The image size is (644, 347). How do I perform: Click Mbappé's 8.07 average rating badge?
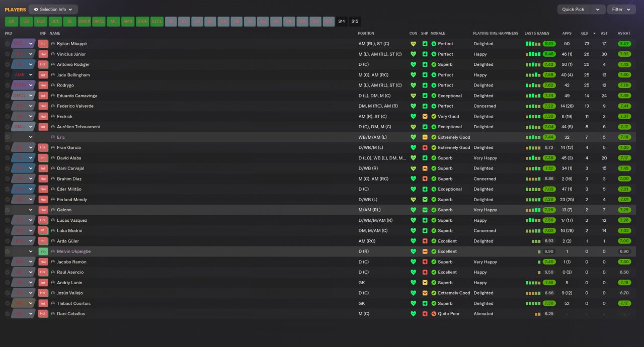click(624, 44)
